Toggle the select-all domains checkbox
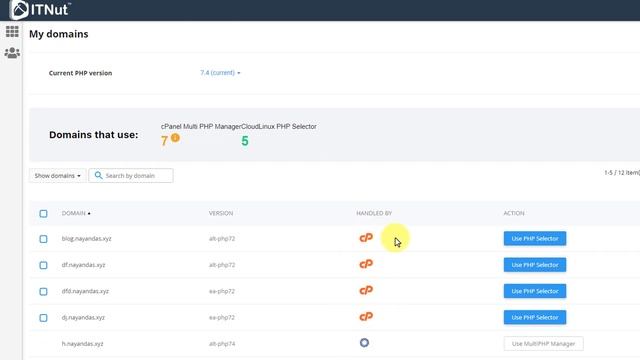 [x=43, y=213]
